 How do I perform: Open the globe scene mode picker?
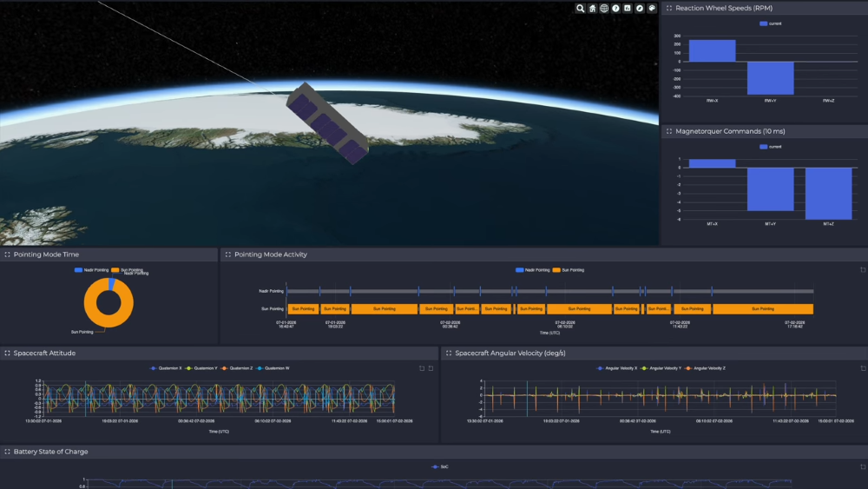[x=604, y=9]
